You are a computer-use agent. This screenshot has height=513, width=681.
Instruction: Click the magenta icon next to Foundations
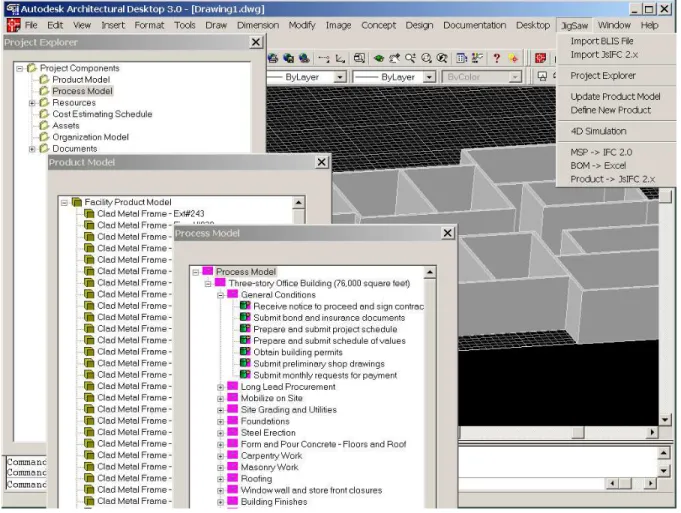(233, 420)
